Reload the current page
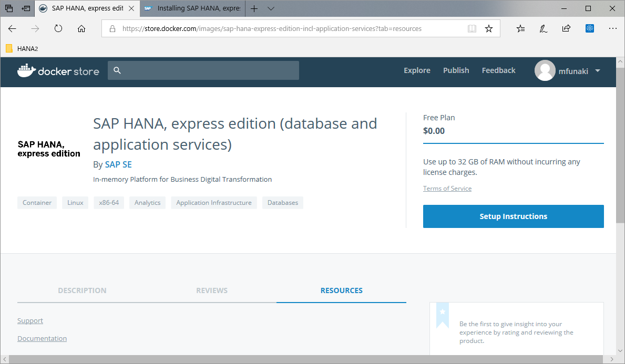Viewport: 625px width, 364px height. coord(58,29)
